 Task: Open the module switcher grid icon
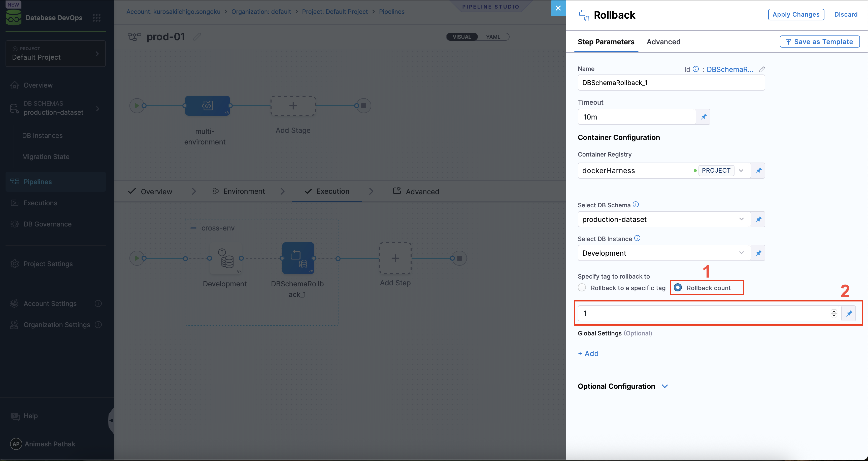96,18
